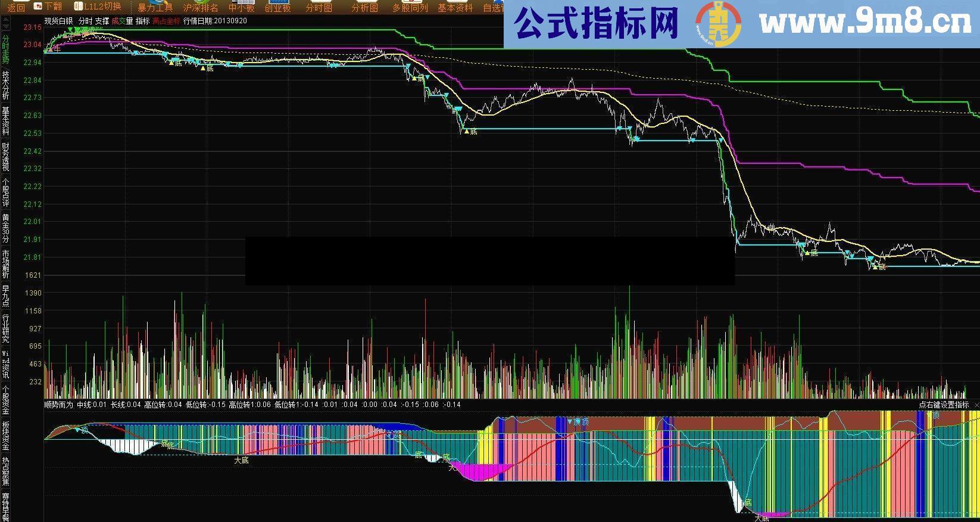Click the 232 volume axis label
Image resolution: width=980 pixels, height=522 pixels.
click(36, 382)
